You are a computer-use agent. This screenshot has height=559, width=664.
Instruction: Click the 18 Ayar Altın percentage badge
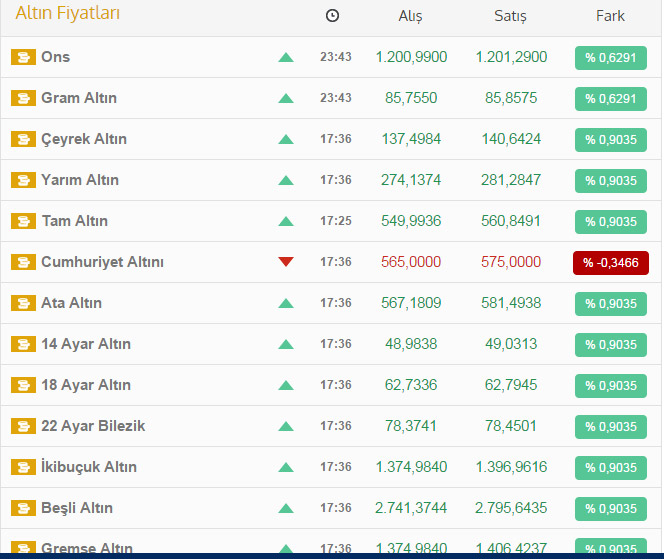(610, 385)
